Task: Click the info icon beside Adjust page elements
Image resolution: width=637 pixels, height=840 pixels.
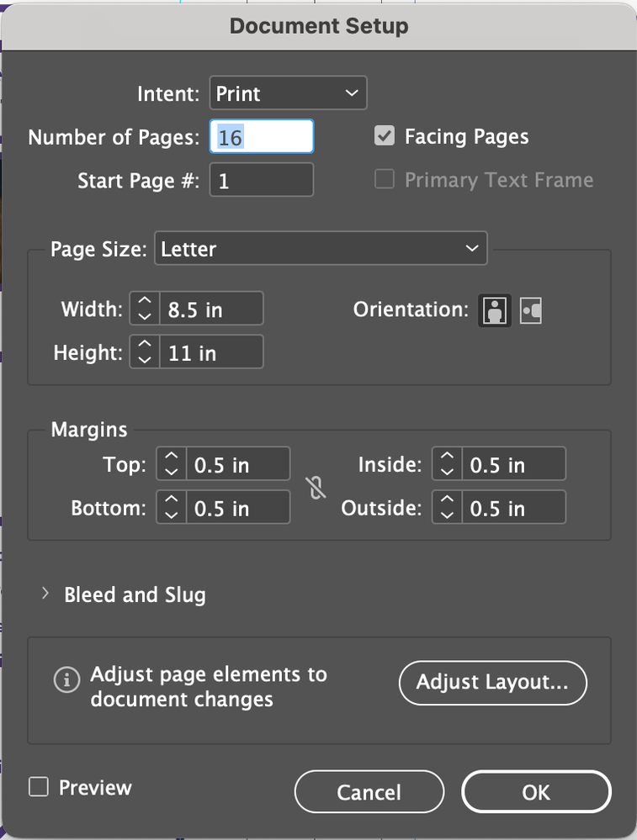Action: [67, 680]
